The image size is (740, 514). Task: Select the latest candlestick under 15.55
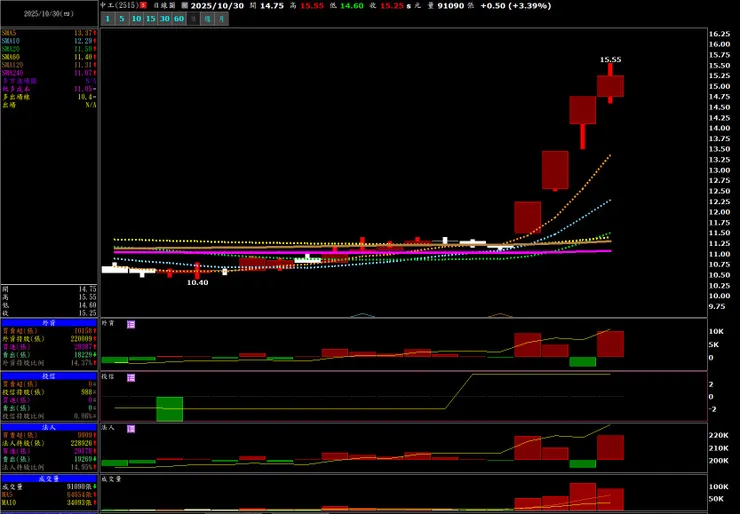coord(610,86)
